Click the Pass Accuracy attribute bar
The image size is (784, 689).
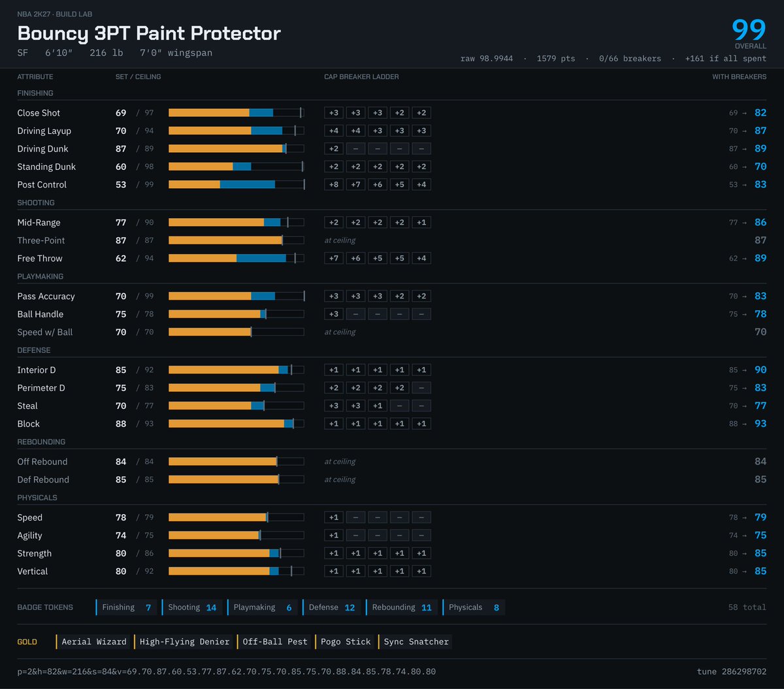coord(237,296)
